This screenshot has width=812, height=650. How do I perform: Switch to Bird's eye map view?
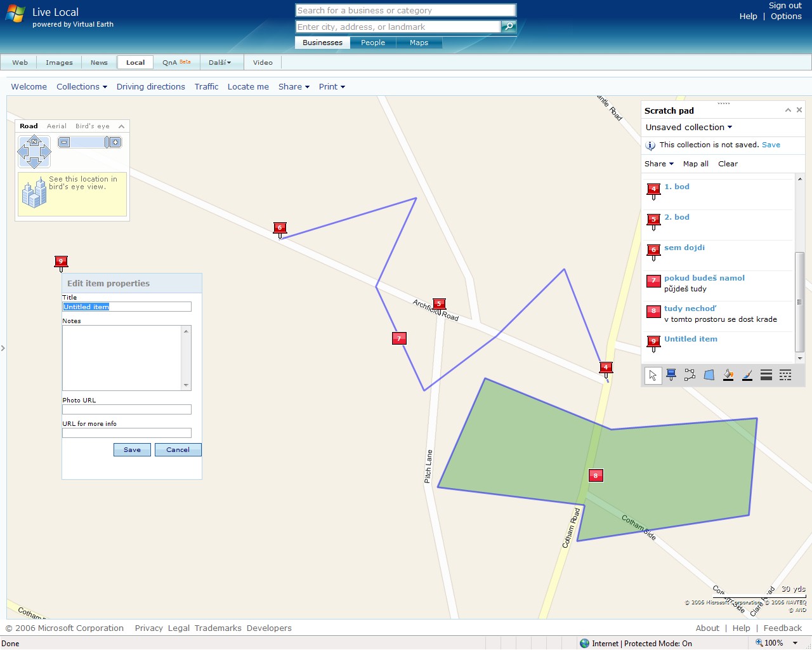[x=93, y=126]
